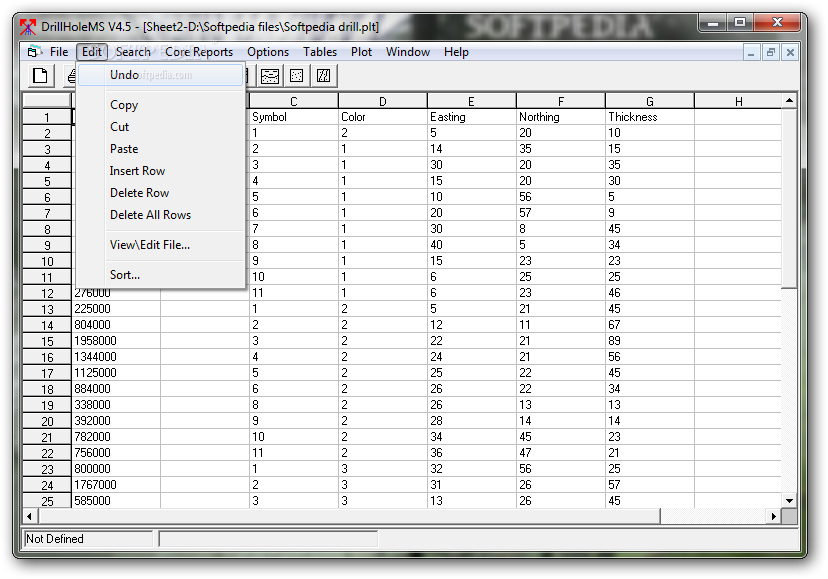Click cell with value 585000

[116, 500]
